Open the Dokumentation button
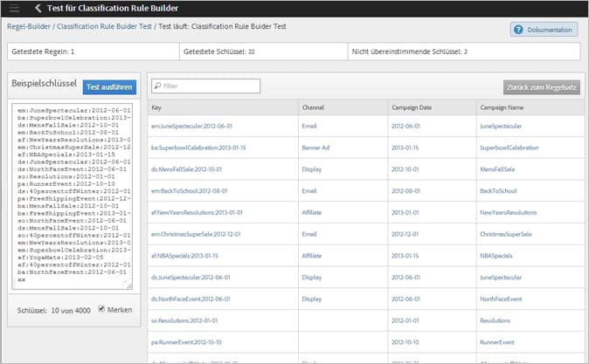This screenshot has width=589, height=364. [544, 30]
